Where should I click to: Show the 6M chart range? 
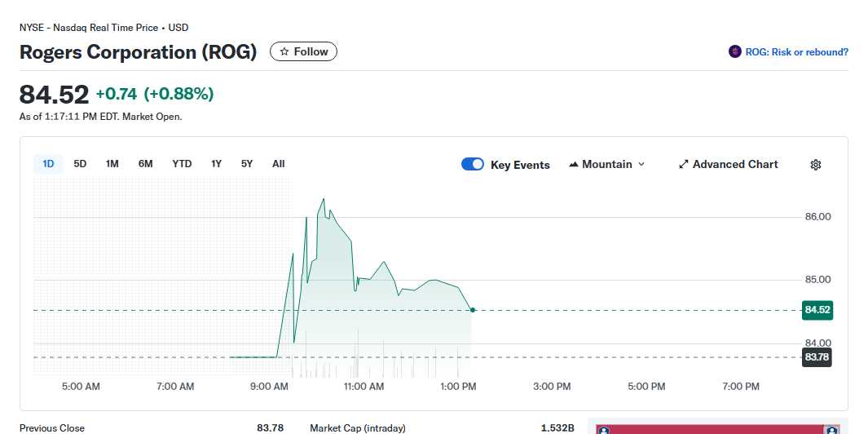145,164
